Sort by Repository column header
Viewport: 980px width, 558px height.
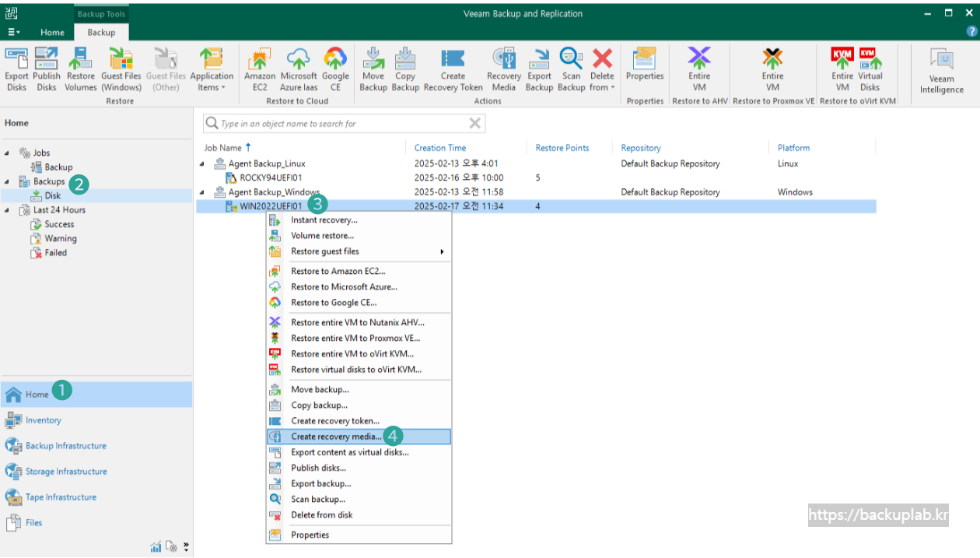tap(641, 148)
